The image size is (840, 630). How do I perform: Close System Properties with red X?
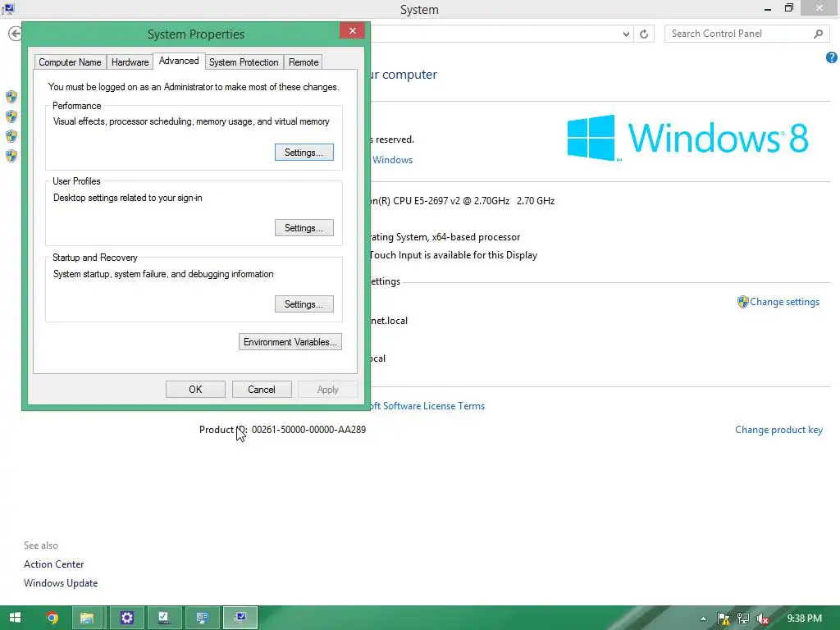[x=352, y=30]
